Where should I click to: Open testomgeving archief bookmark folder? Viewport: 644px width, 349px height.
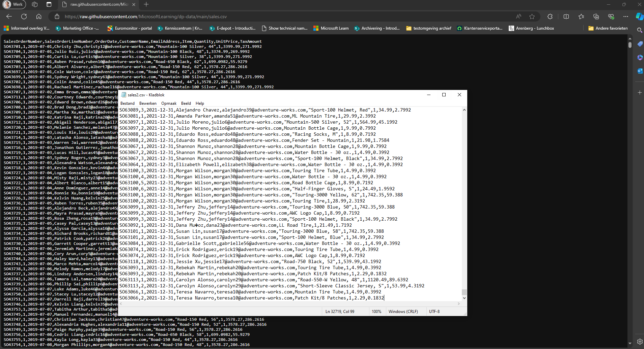[x=428, y=28]
